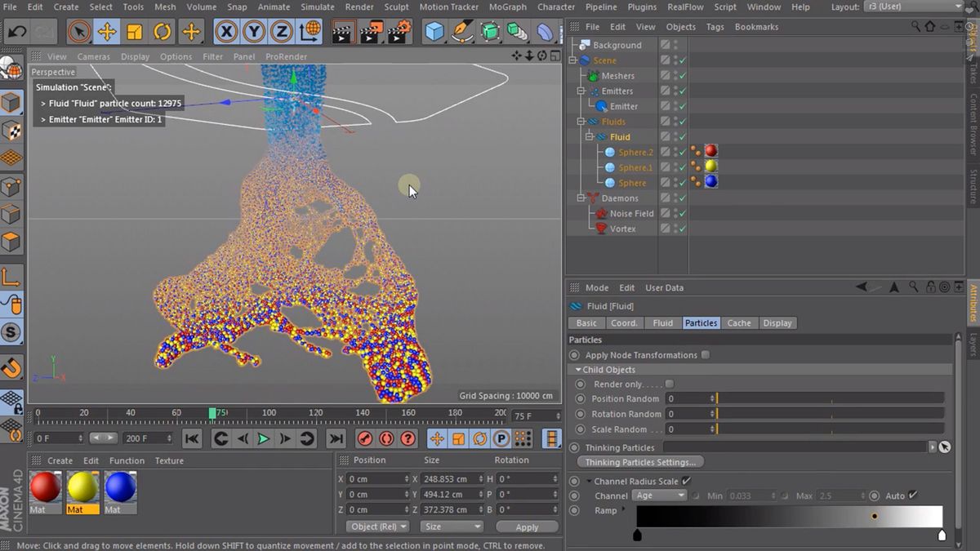Switch to the Cache tab in Attributes
Viewport: 980px width, 551px height.
tap(739, 322)
